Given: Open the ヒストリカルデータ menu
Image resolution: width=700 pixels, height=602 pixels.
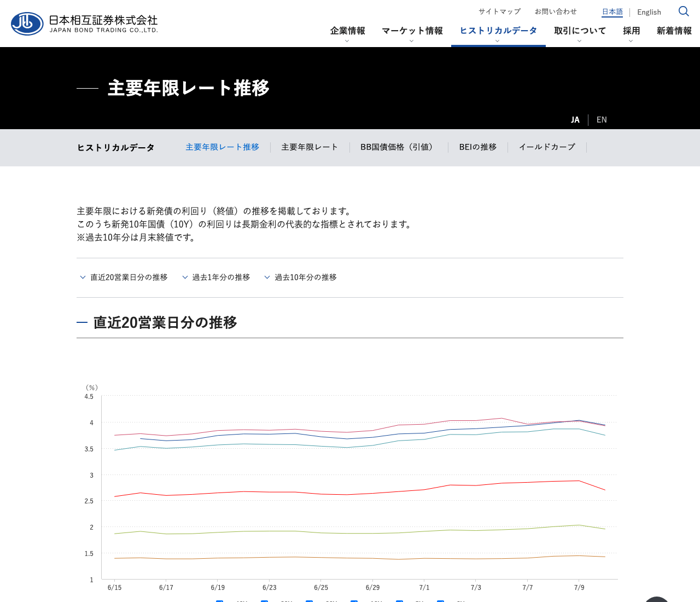Looking at the screenshot, I should [498, 31].
